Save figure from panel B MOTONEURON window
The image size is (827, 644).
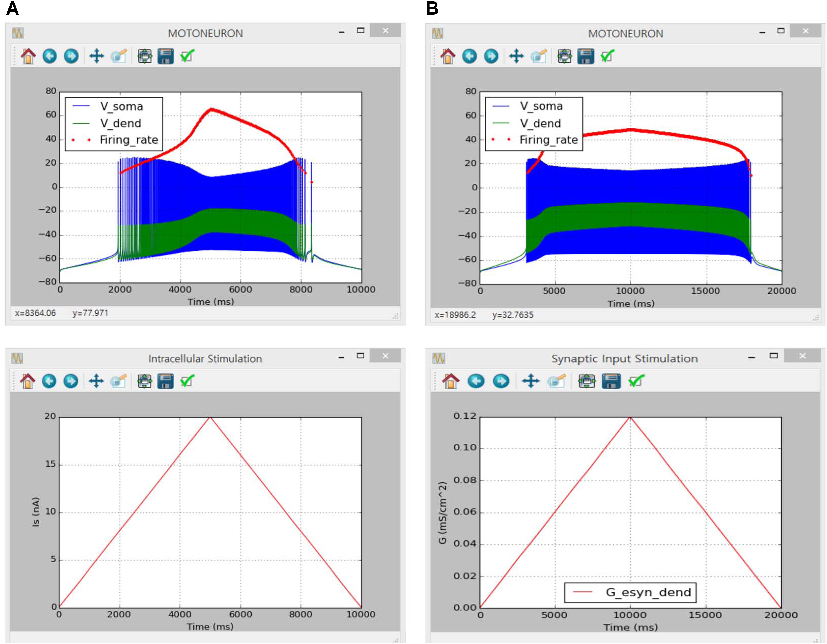coord(586,56)
